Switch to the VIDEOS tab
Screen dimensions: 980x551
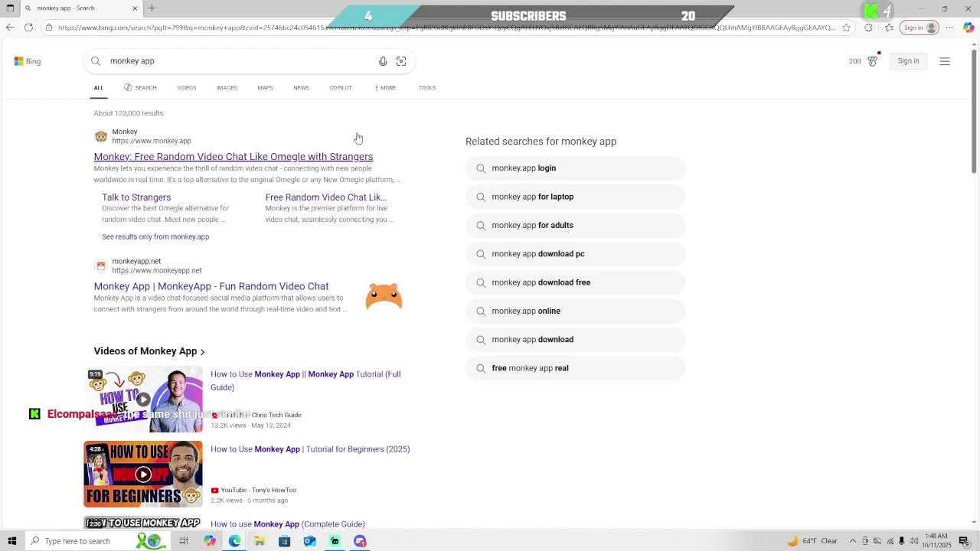(187, 88)
